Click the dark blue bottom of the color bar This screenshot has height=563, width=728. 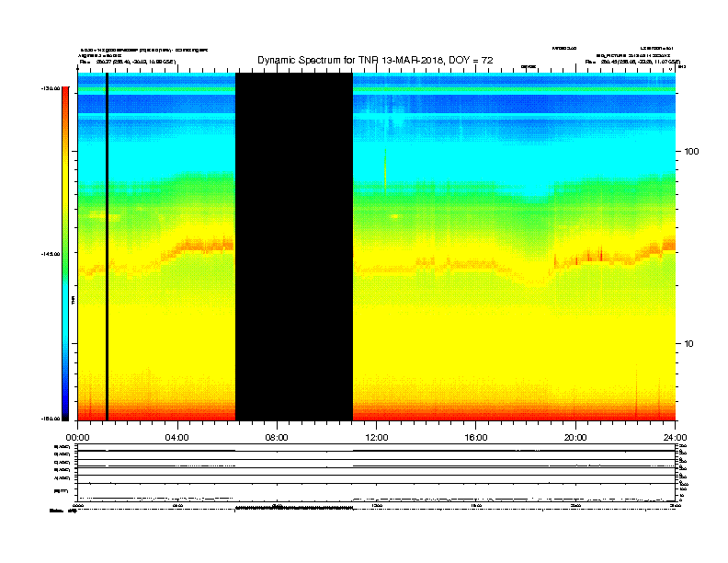point(65,408)
